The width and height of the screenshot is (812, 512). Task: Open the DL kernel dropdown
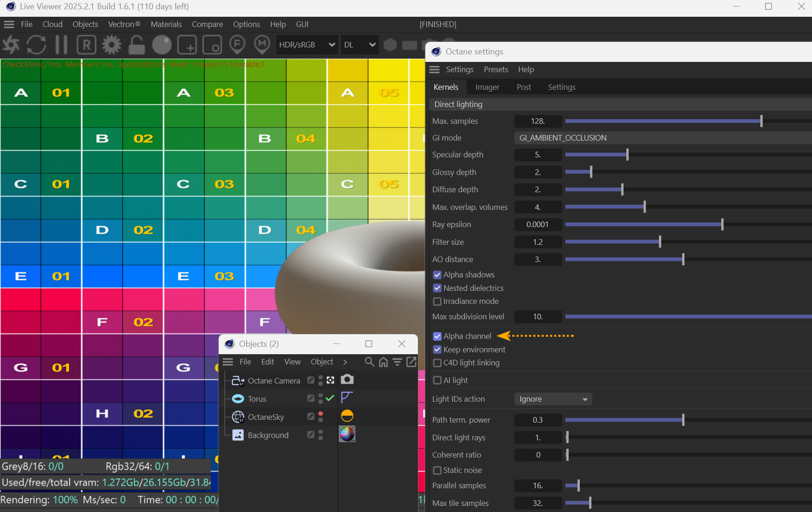360,45
